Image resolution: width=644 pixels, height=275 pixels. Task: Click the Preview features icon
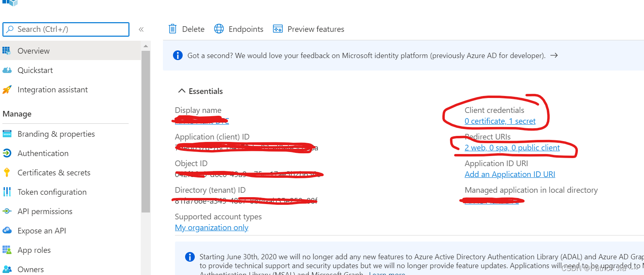[x=278, y=29]
